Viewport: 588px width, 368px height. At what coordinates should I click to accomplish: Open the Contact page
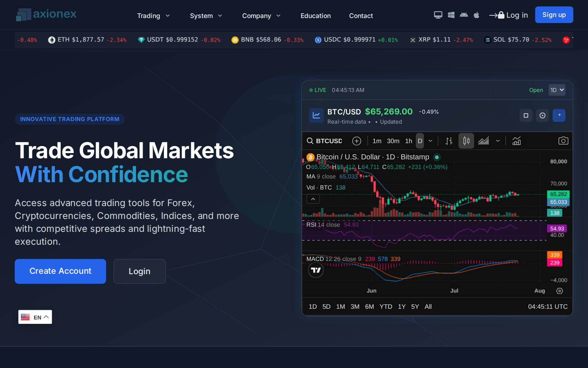coord(361,16)
